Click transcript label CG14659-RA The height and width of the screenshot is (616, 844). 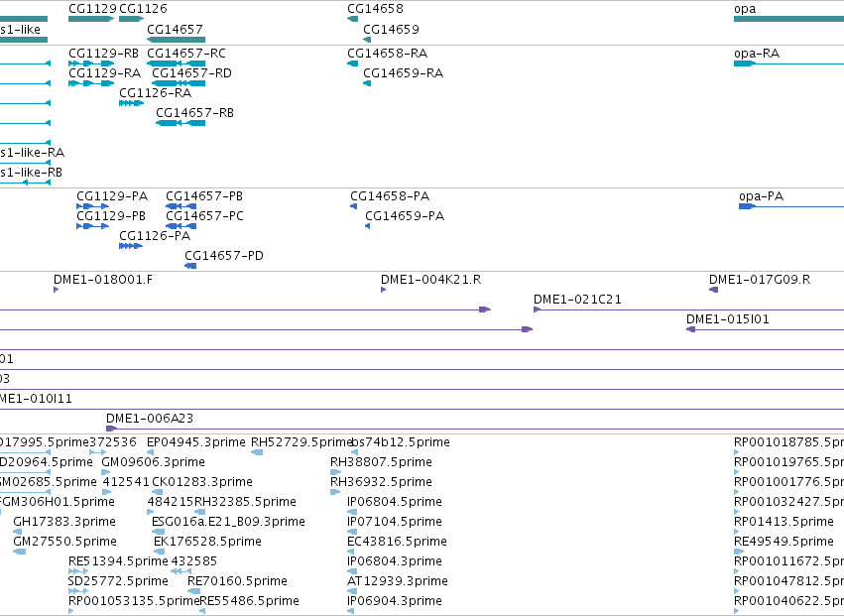[404, 73]
